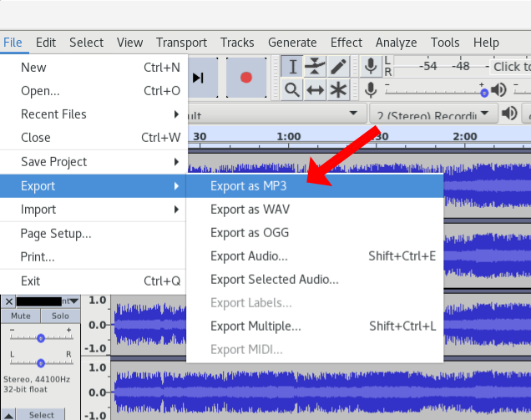
Task: Adjust the recording volume slider knob
Action: pos(484,93)
